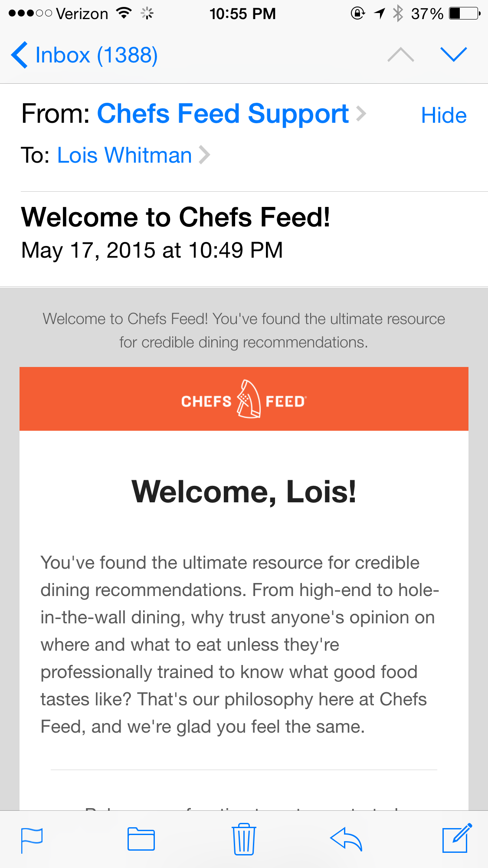Flag this email with the flag icon

coord(32,840)
